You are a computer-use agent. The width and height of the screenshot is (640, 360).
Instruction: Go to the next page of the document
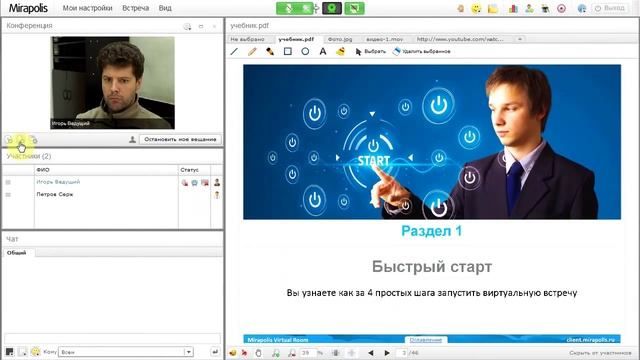[387, 353]
